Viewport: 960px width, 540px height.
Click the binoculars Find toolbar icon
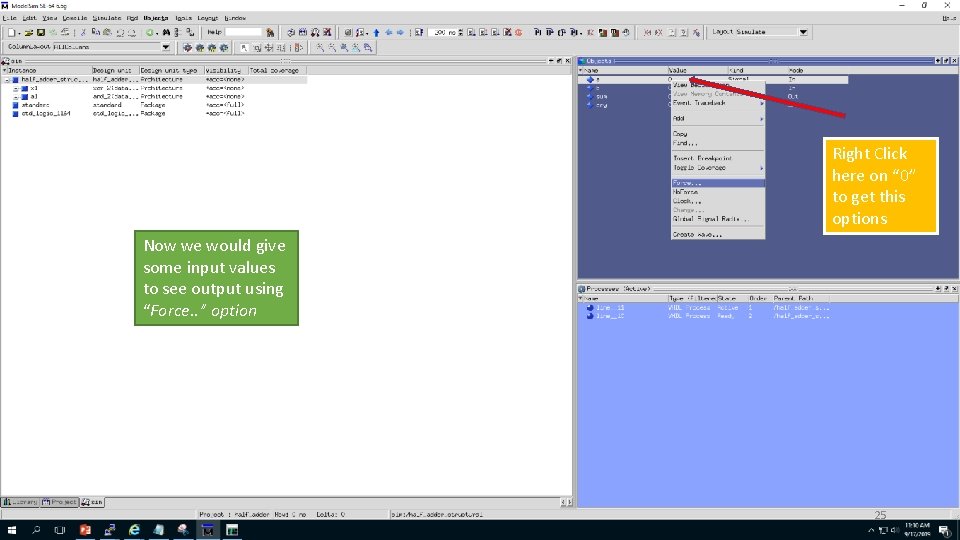[x=166, y=32]
